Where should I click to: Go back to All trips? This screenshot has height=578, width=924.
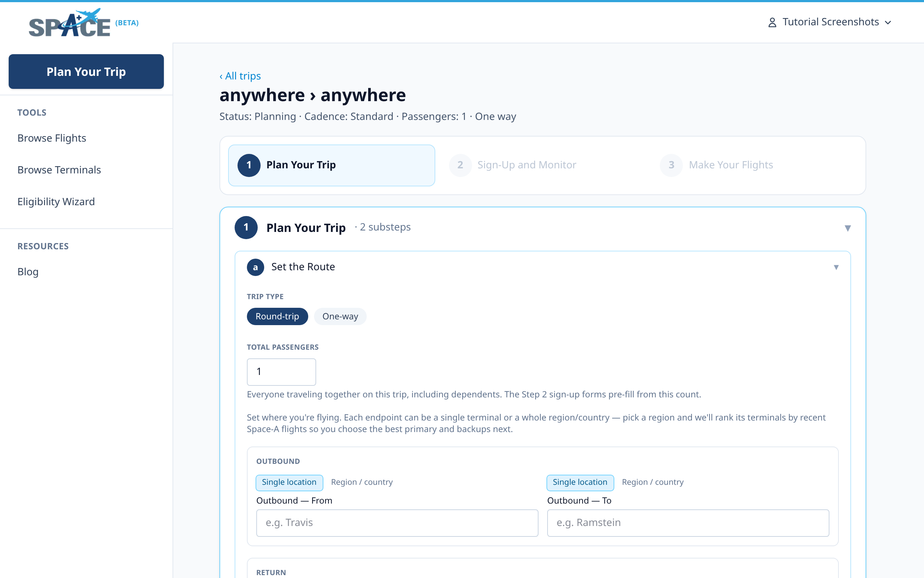tap(240, 76)
